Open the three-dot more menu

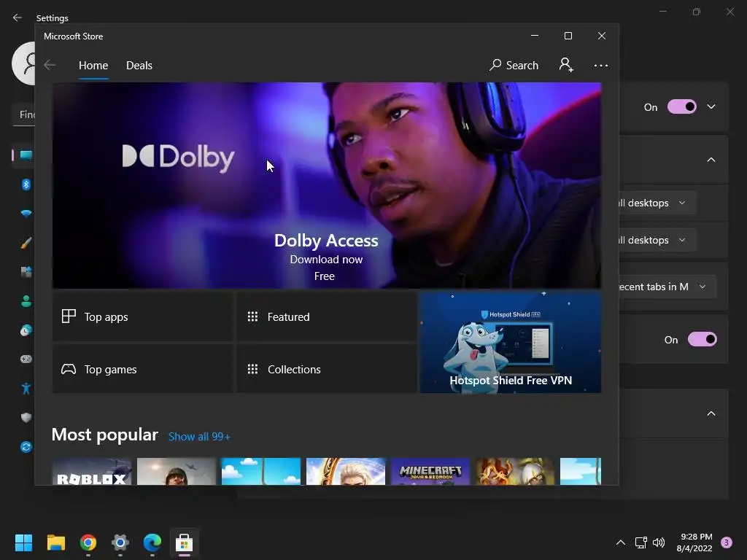(601, 65)
